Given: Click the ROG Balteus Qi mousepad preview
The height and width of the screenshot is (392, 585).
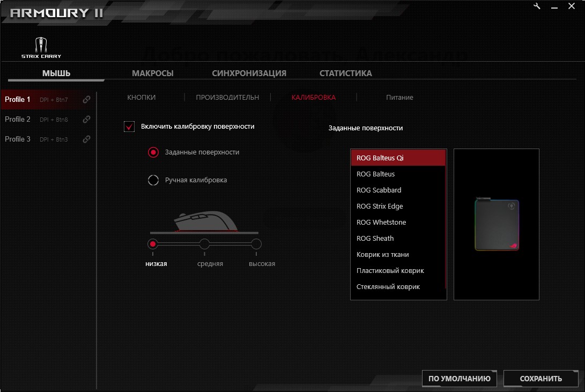Looking at the screenshot, I should pyautogui.click(x=497, y=225).
